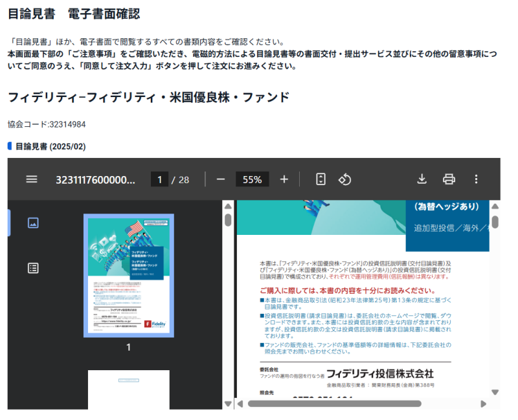Download the prospectus PDF

[422, 179]
